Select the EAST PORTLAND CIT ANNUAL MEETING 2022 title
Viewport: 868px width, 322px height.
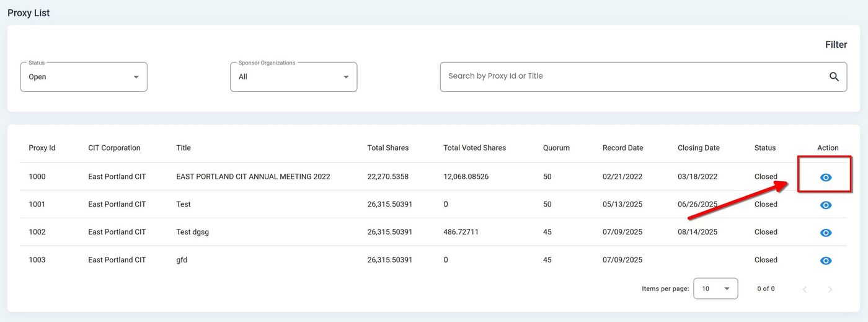tap(253, 177)
